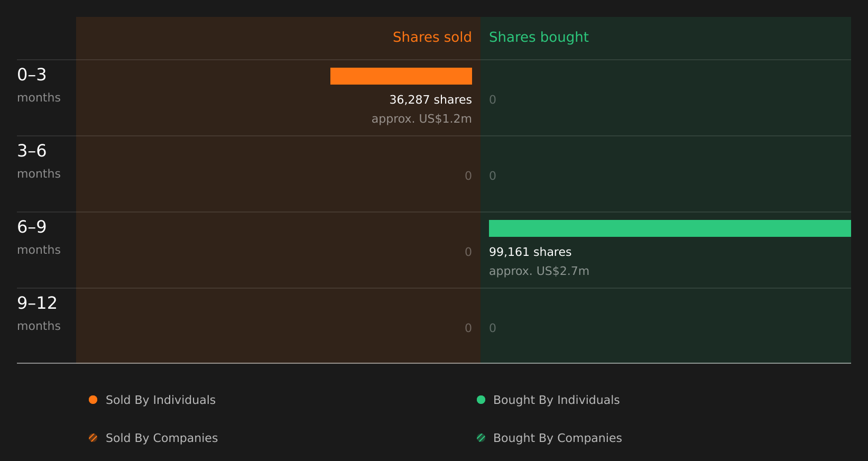Click the Shares bought column header
This screenshot has width=868, height=461.
click(x=539, y=37)
